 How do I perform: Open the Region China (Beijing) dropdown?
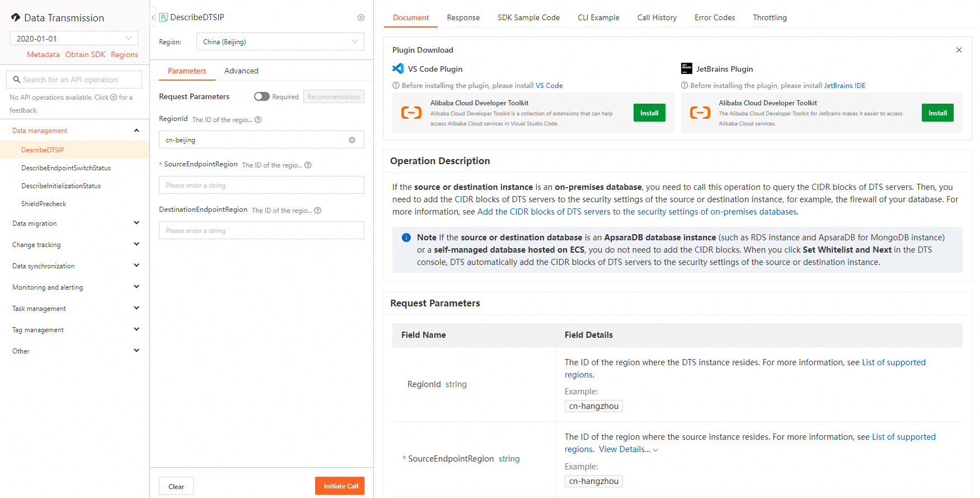(280, 42)
